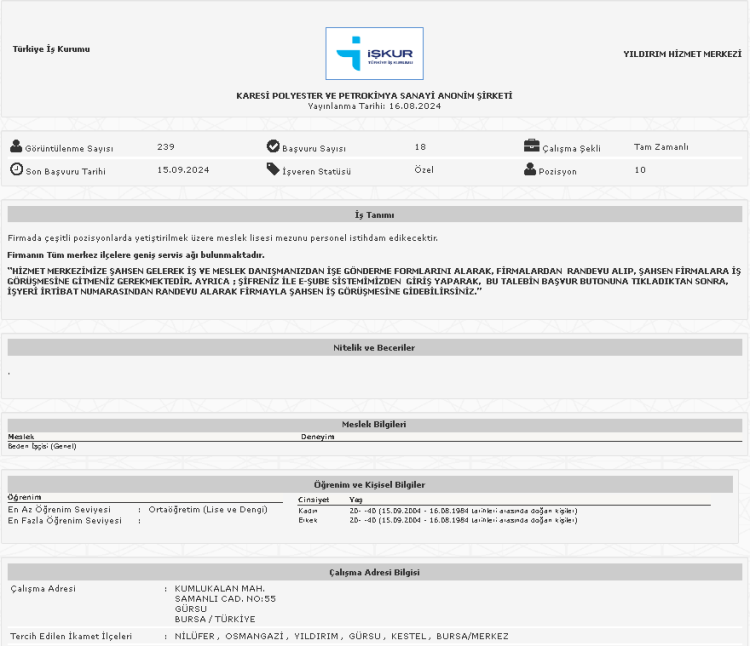Click the Çalışma Adresi Bilgisi header bar

(374, 572)
